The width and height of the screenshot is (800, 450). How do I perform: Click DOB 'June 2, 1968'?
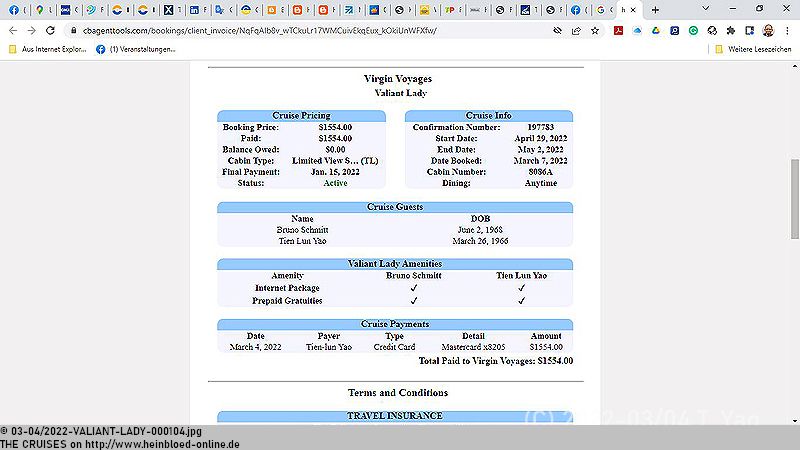(x=480, y=230)
